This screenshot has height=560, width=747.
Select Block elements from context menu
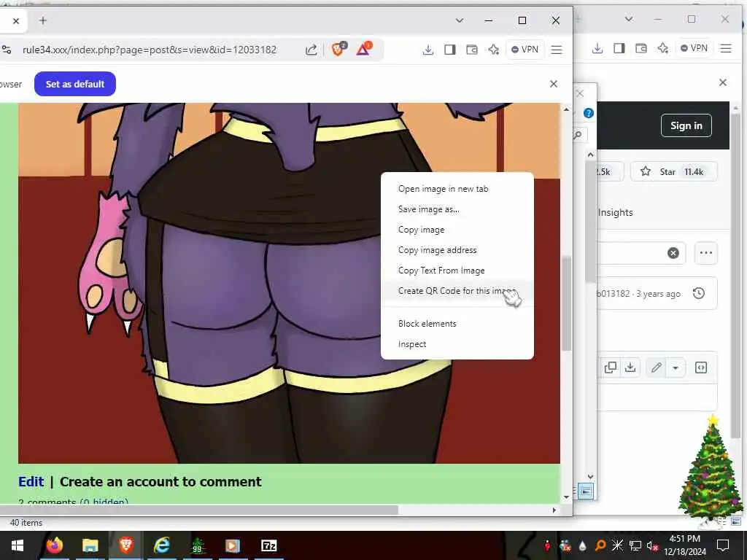[427, 324]
